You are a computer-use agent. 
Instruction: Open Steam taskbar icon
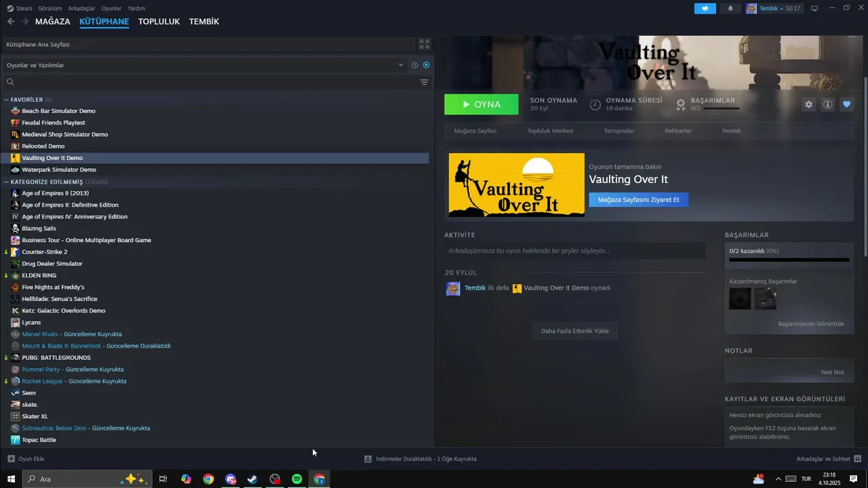[252, 479]
